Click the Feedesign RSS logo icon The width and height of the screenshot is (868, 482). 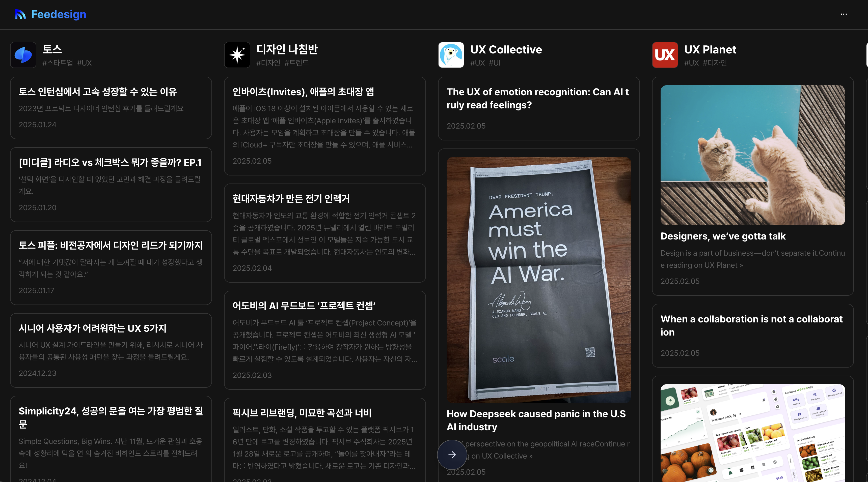tap(20, 14)
